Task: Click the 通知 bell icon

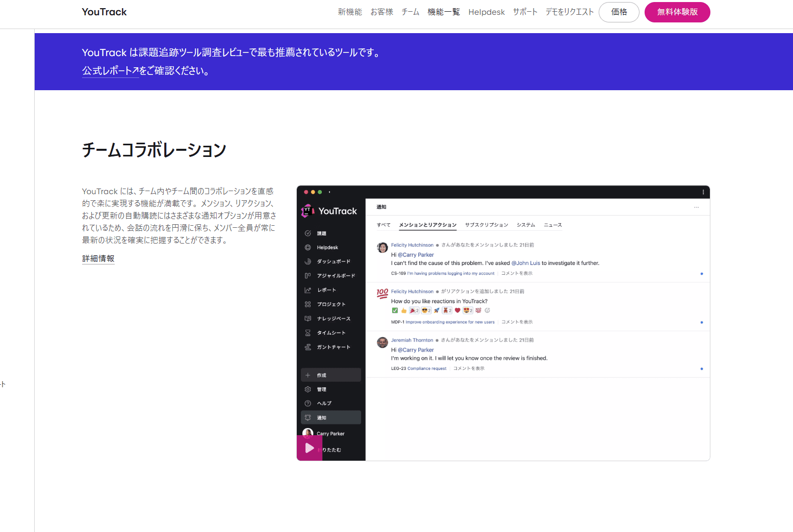Action: point(308,418)
